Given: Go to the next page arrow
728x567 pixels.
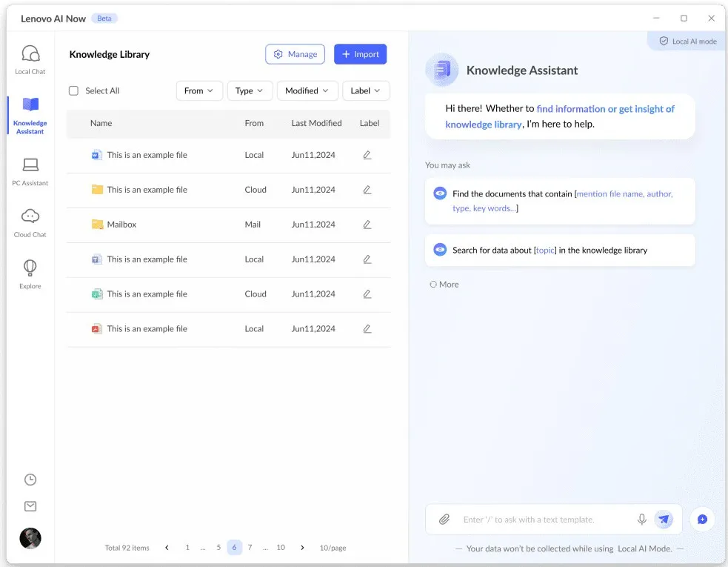Looking at the screenshot, I should (x=302, y=548).
